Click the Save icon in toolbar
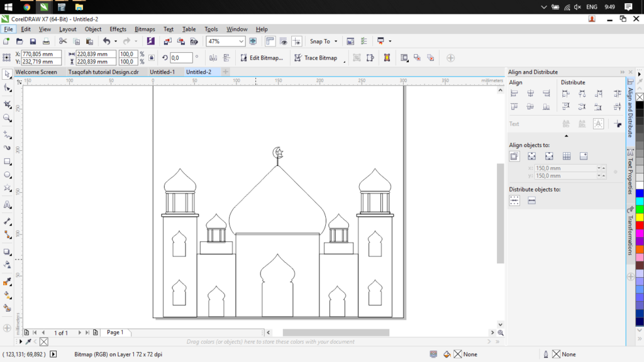The height and width of the screenshot is (362, 644). pos(33,41)
